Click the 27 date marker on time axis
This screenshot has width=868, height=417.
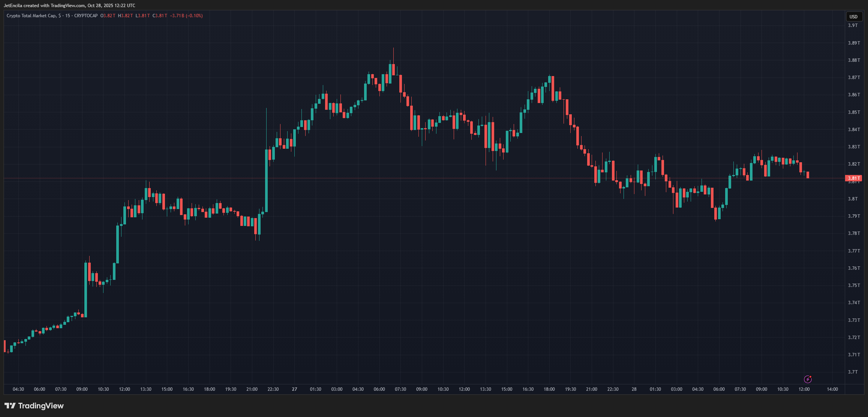click(294, 389)
